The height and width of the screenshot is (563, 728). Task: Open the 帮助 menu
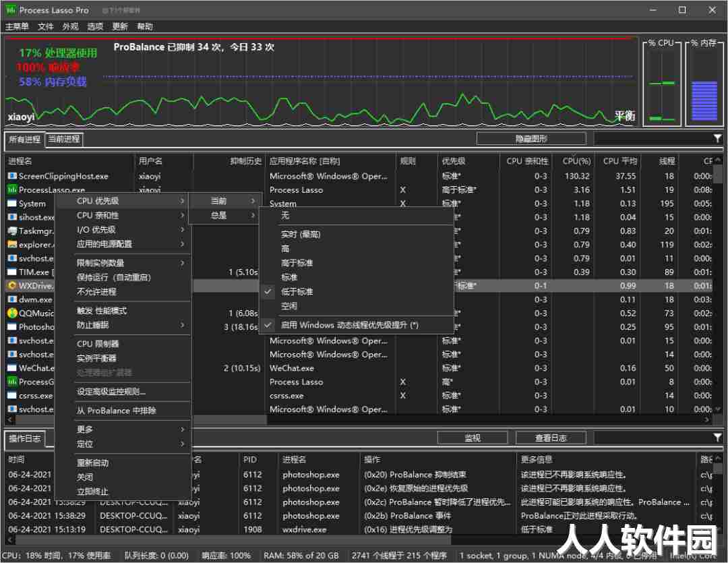[x=145, y=26]
